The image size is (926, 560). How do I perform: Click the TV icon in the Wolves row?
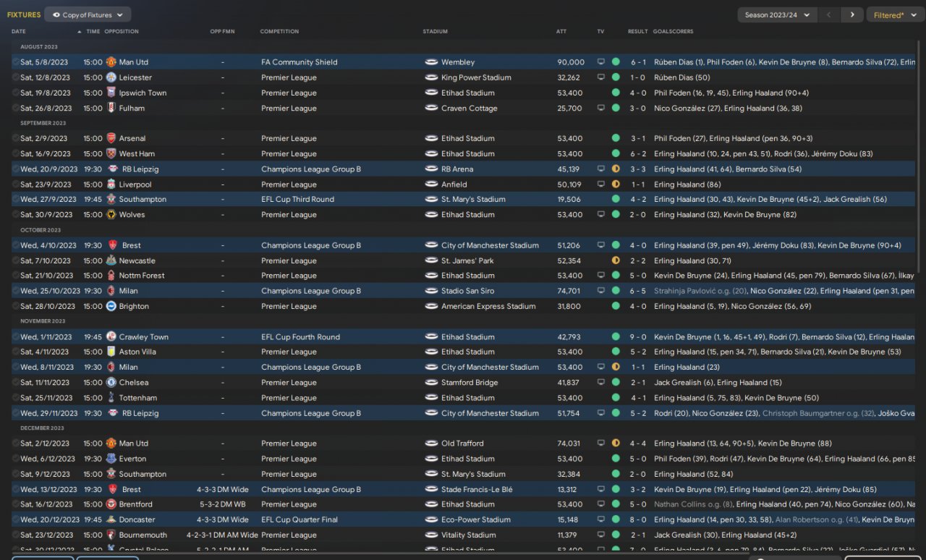tap(600, 215)
